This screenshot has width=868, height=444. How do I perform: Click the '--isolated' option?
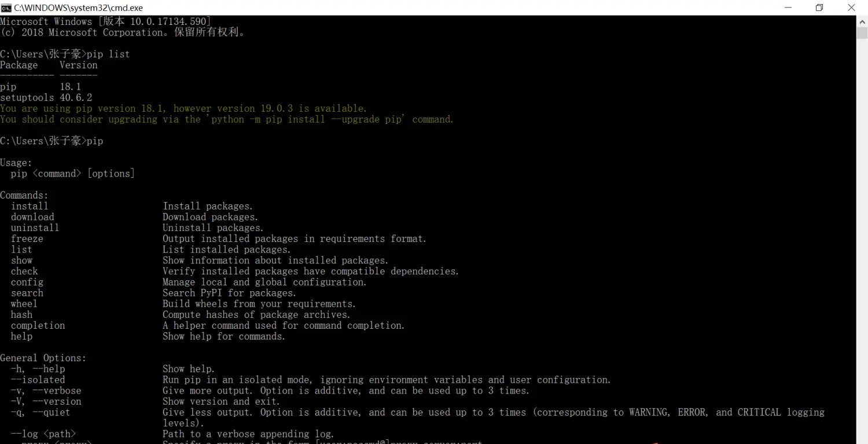point(38,380)
